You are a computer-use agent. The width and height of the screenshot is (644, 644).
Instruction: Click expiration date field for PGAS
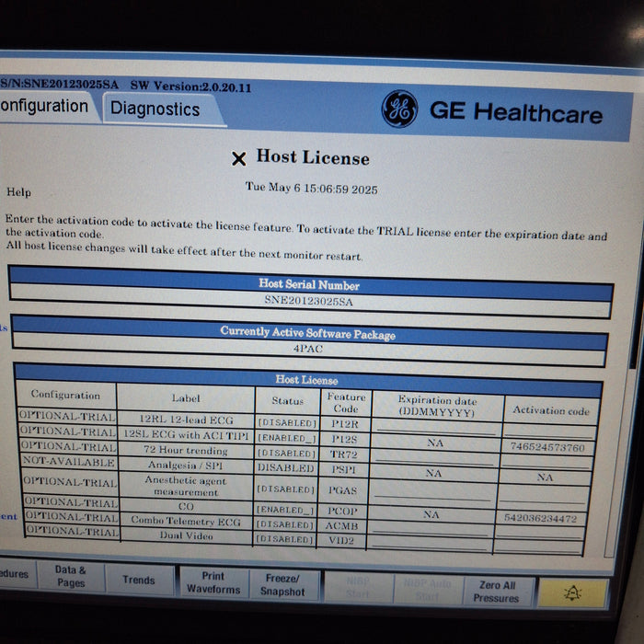click(x=432, y=492)
